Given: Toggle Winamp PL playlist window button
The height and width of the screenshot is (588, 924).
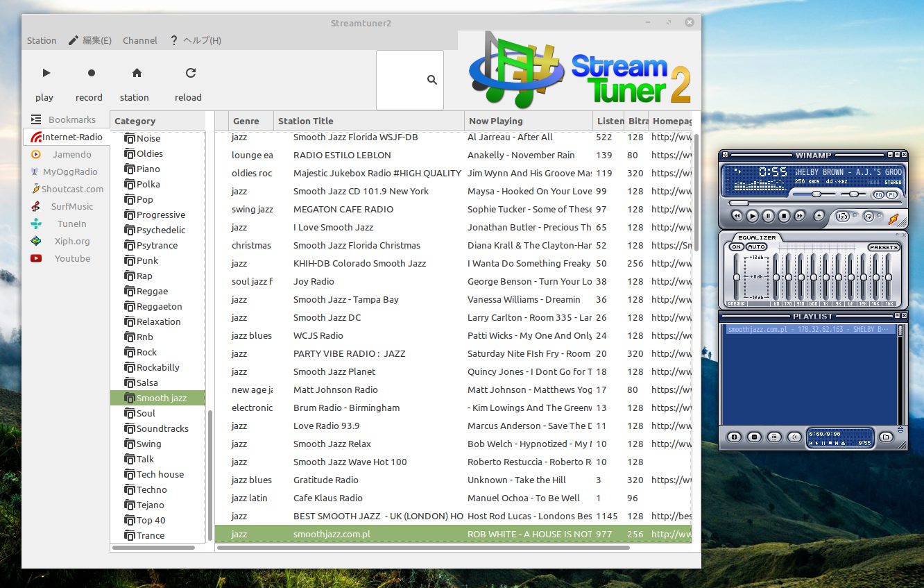Looking at the screenshot, I should [891, 194].
